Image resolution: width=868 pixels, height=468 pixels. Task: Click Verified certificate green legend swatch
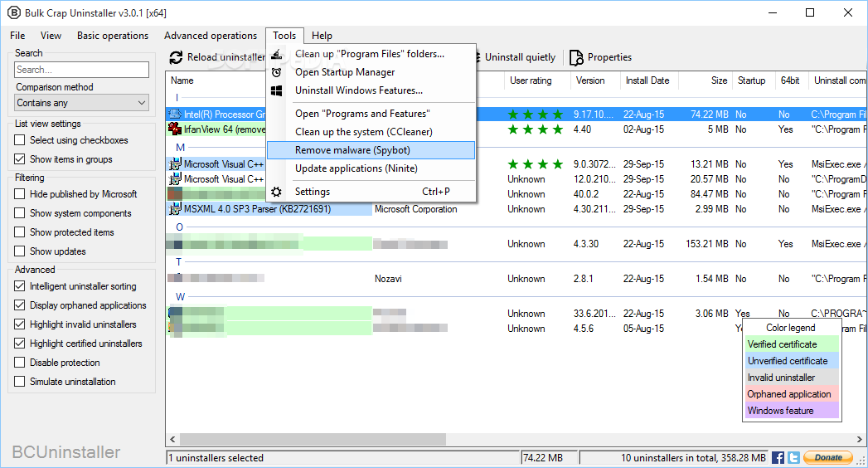click(793, 344)
